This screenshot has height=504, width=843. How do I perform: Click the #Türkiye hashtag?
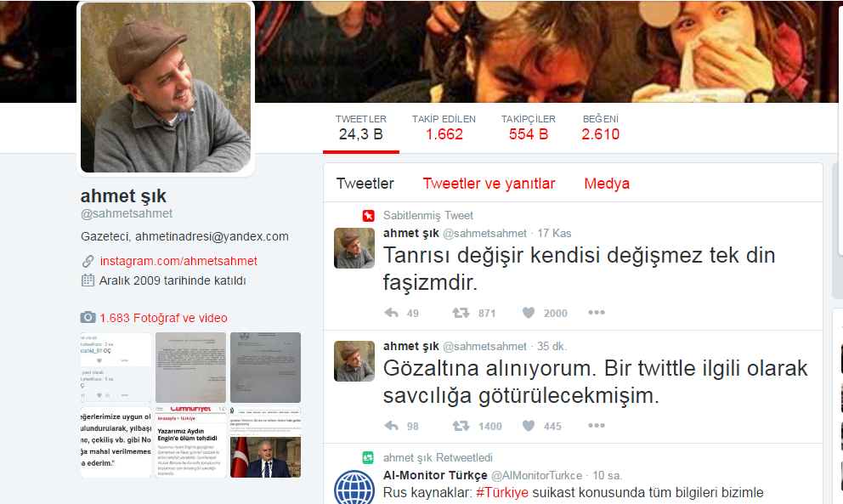click(502, 492)
